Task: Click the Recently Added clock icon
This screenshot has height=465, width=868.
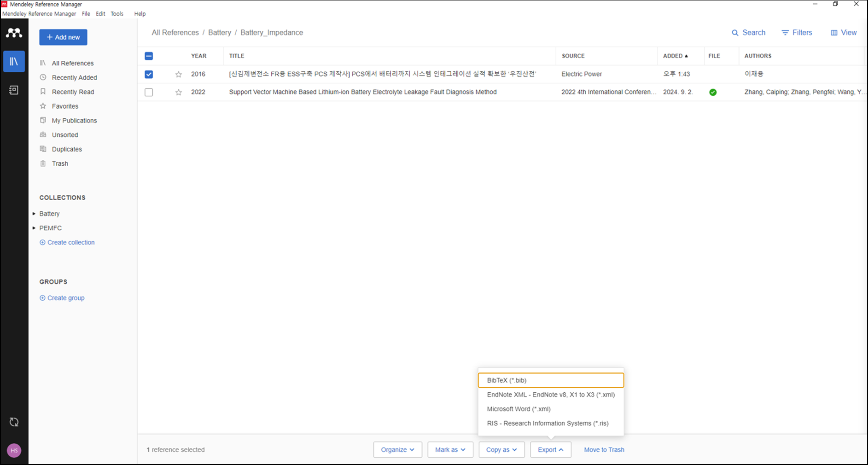Action: [x=43, y=77]
